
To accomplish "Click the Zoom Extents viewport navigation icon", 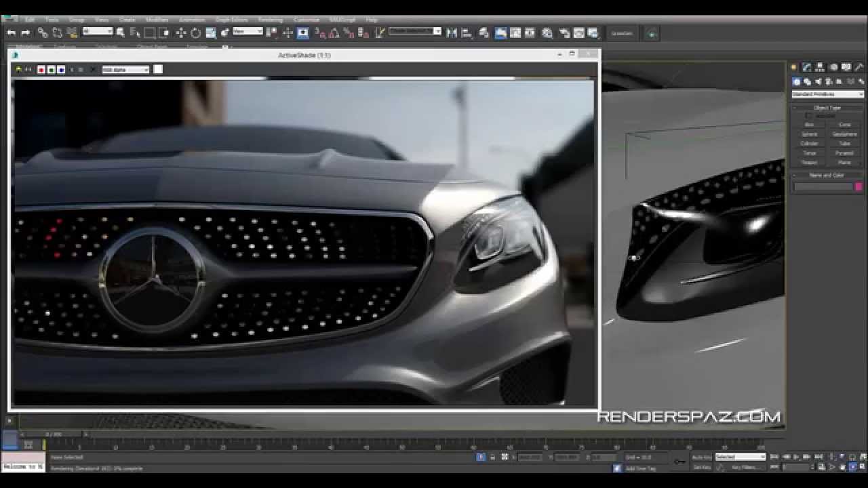I will (x=852, y=457).
